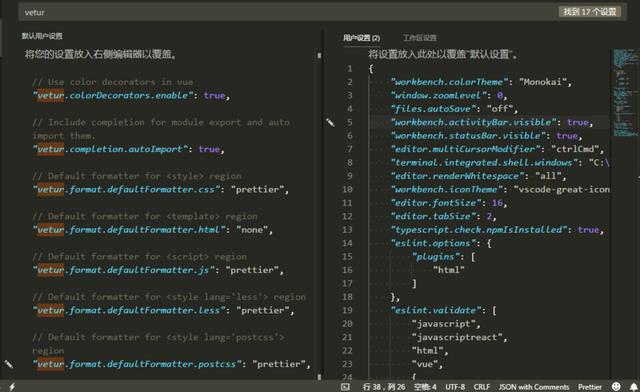Click the typescript.check.npmIsInstalled line

click(x=497, y=230)
